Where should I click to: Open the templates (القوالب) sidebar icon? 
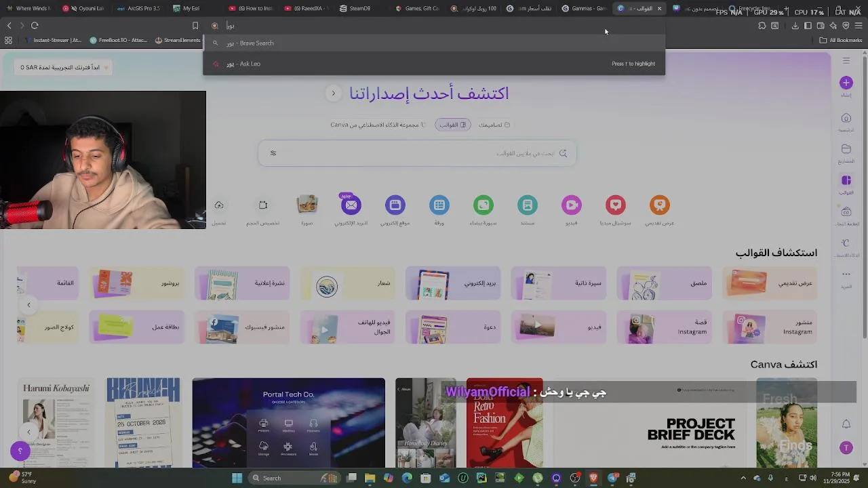(846, 180)
